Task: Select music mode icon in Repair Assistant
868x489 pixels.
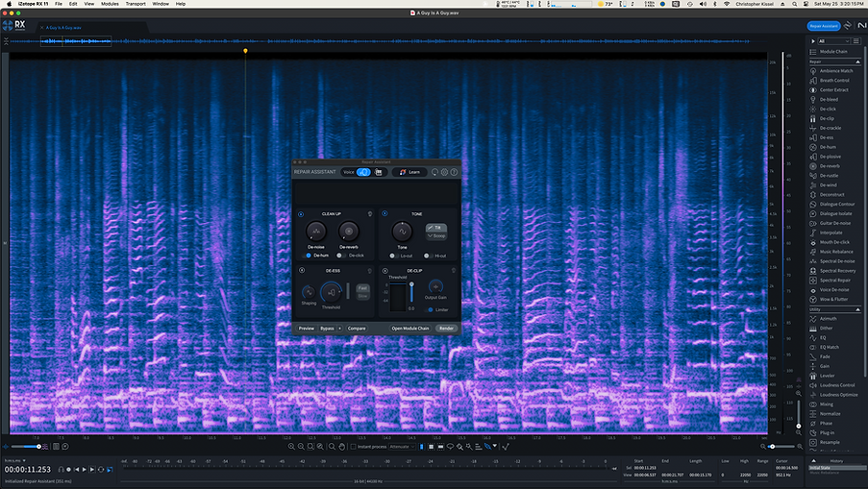Action: (379, 172)
